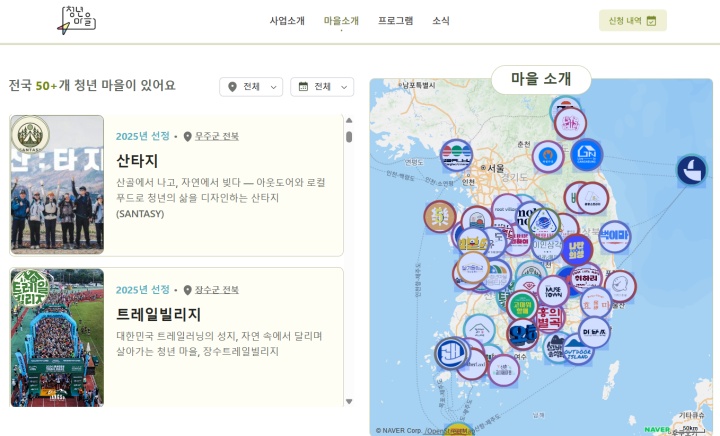The width and height of the screenshot is (720, 436).
Task: Open the 청년마을 home logo
Action: pyautogui.click(x=77, y=20)
